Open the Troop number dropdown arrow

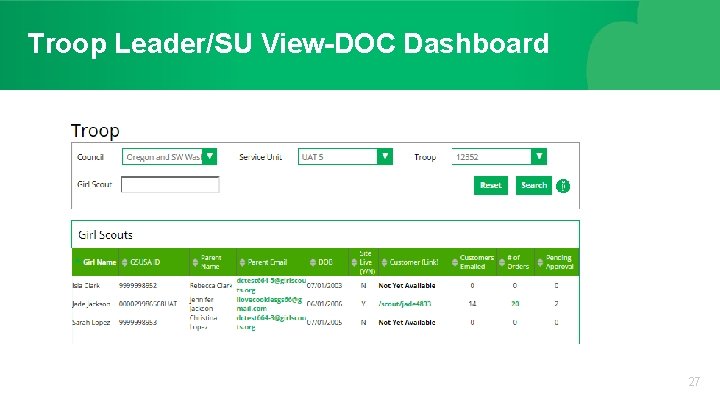click(x=539, y=157)
